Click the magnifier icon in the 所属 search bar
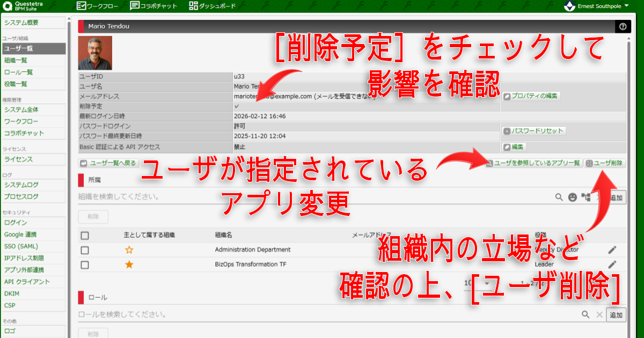The height and width of the screenshot is (338, 644). click(x=559, y=197)
